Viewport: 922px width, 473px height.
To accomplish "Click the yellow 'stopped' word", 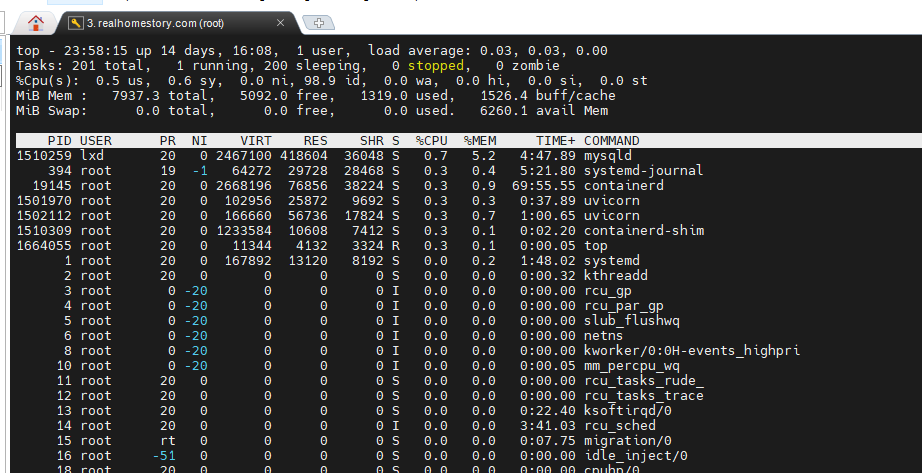I will coord(436,66).
